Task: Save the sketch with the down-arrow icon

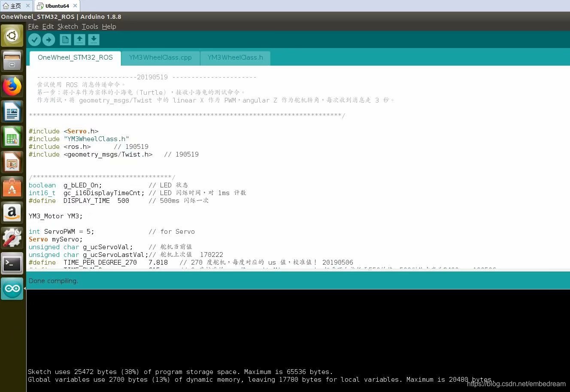Action: 94,40
